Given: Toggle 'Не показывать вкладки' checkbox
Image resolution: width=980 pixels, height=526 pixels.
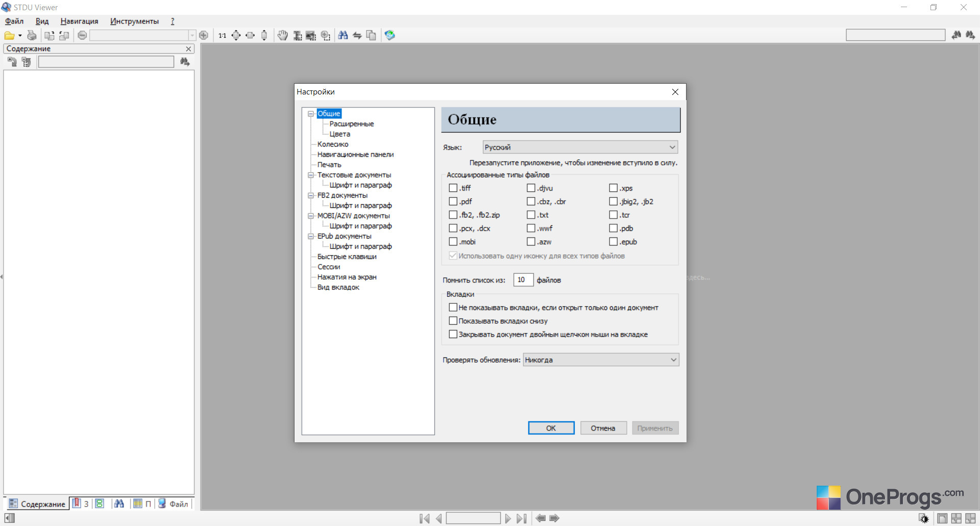Looking at the screenshot, I should tap(453, 307).
